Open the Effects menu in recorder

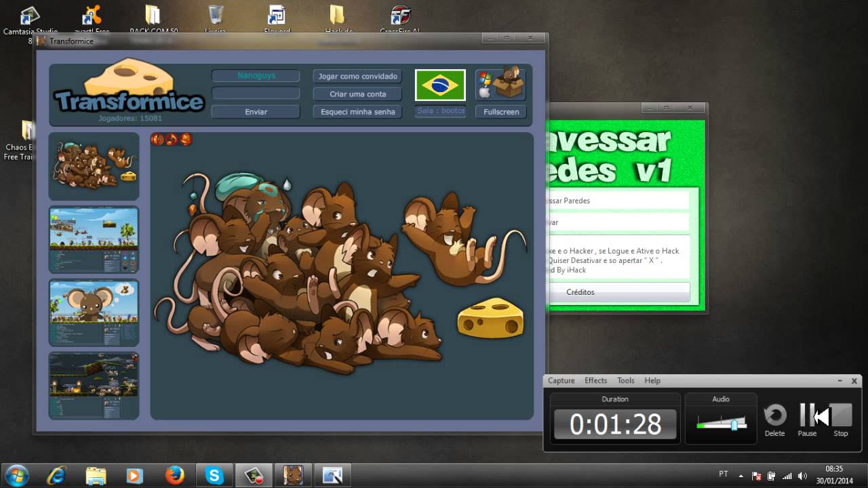tap(596, 381)
